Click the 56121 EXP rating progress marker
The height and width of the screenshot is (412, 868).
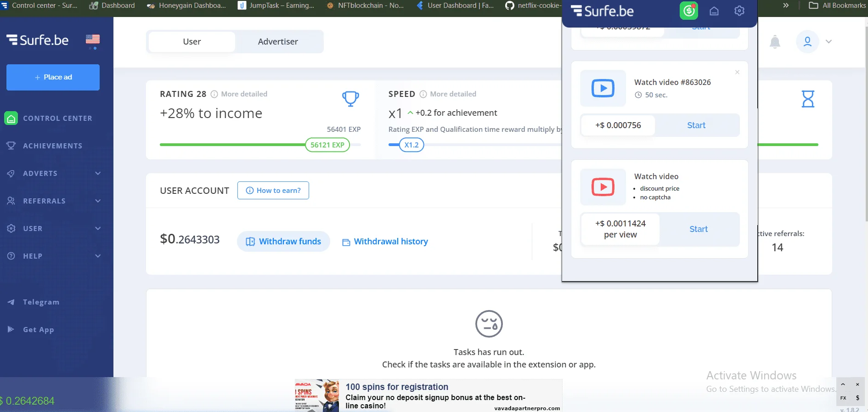(327, 145)
